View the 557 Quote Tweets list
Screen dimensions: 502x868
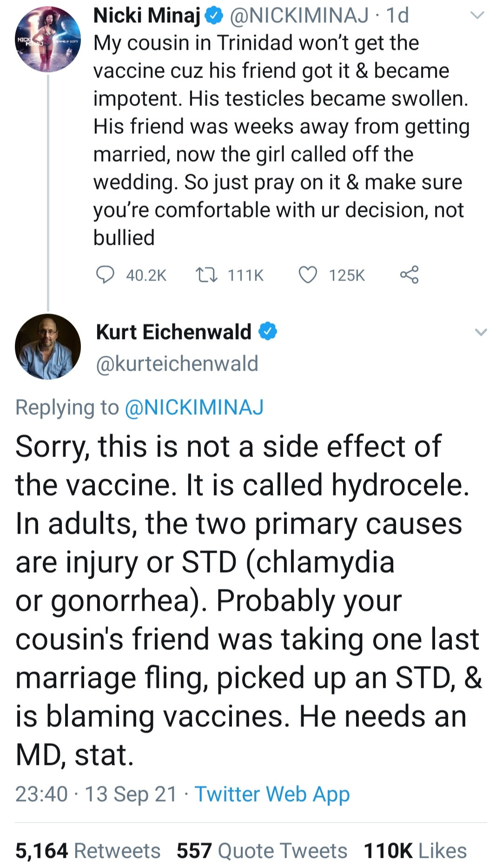[262, 851]
